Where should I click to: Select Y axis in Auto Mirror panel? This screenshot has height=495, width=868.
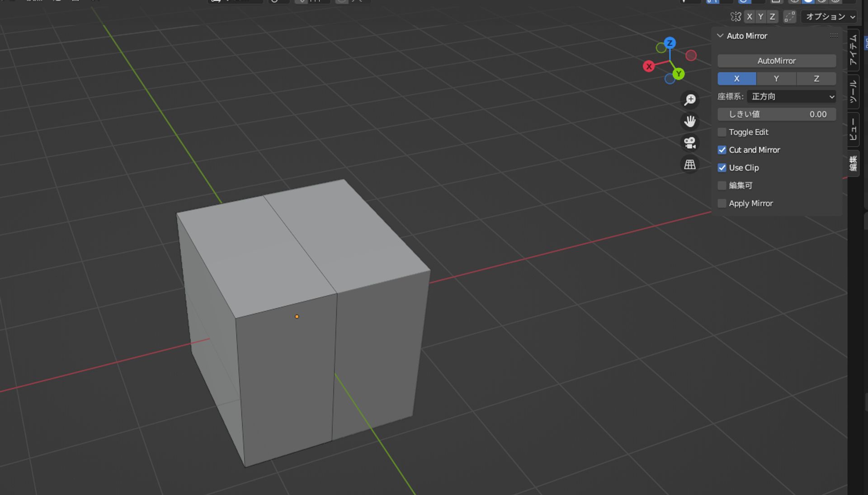pyautogui.click(x=776, y=79)
